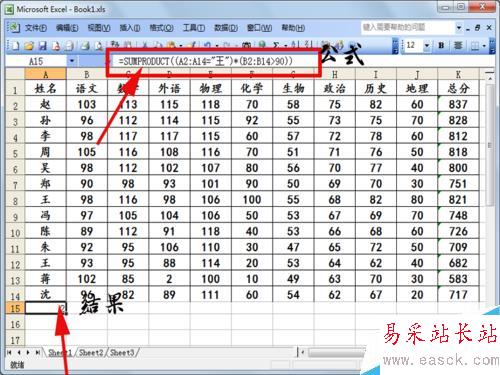Click the Paste clipboard icon

pos(171,45)
